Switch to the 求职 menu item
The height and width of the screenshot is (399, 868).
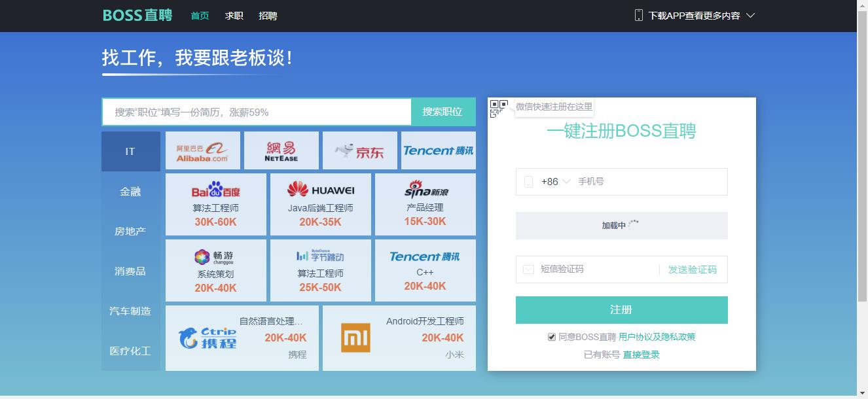234,15
